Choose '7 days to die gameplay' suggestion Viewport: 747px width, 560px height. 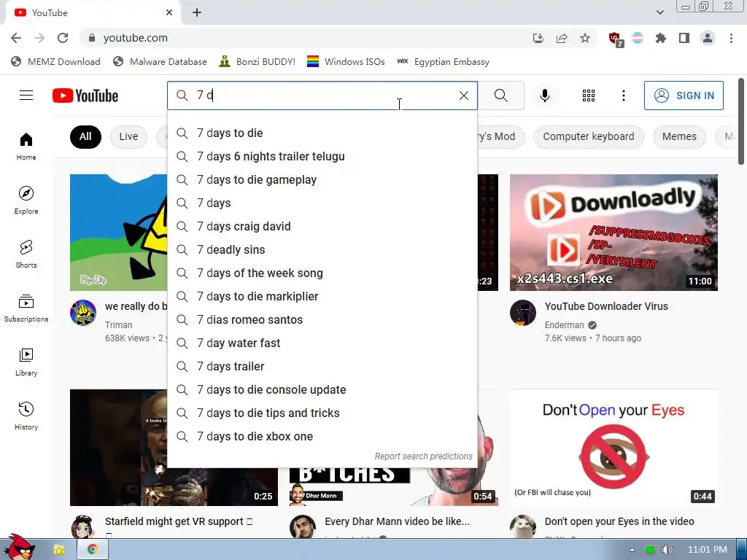(x=322, y=179)
